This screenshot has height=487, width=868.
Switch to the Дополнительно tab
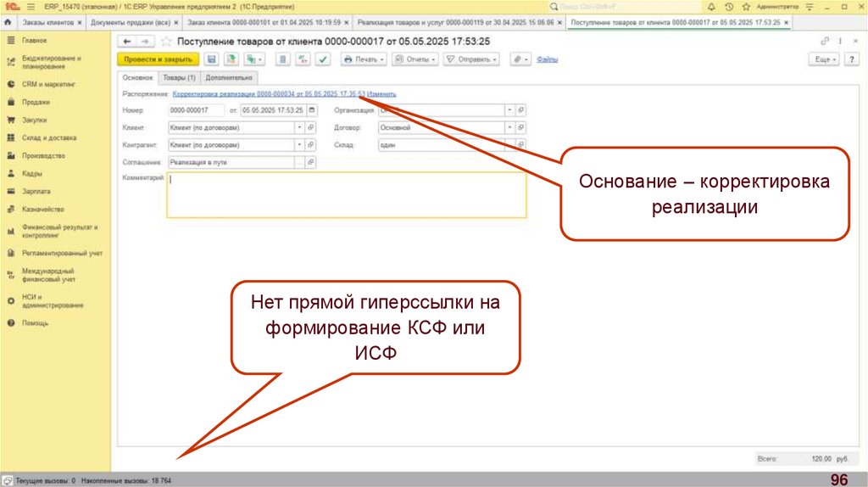[x=229, y=77]
